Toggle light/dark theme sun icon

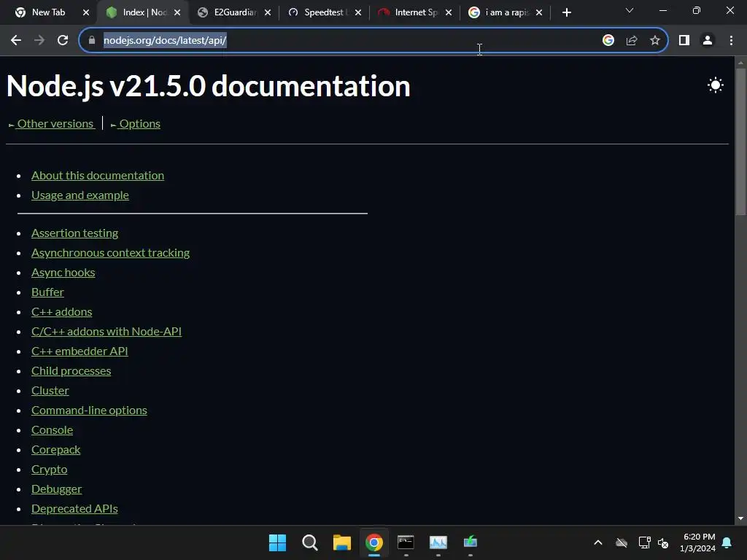point(715,85)
